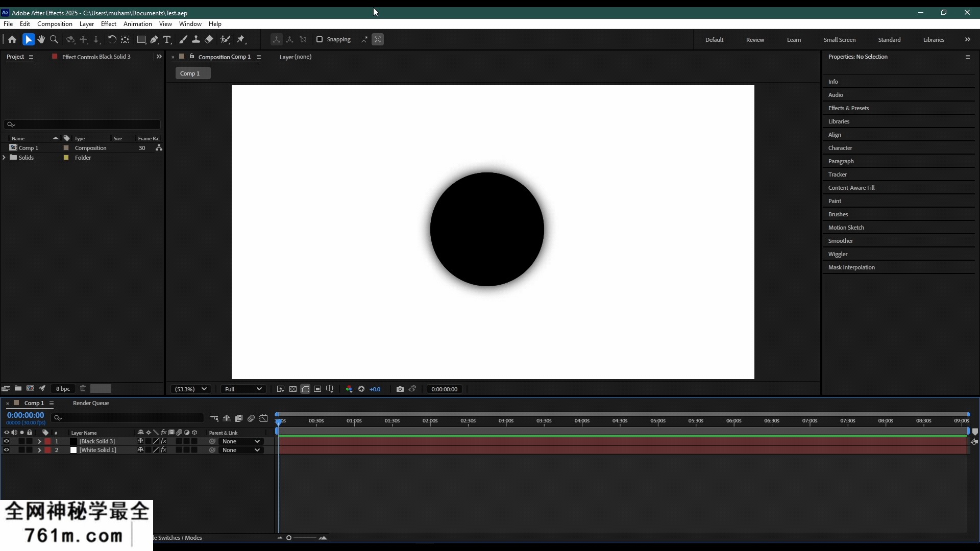This screenshot has width=980, height=551.
Task: Switch to the Learn workspace
Action: pyautogui.click(x=794, y=40)
